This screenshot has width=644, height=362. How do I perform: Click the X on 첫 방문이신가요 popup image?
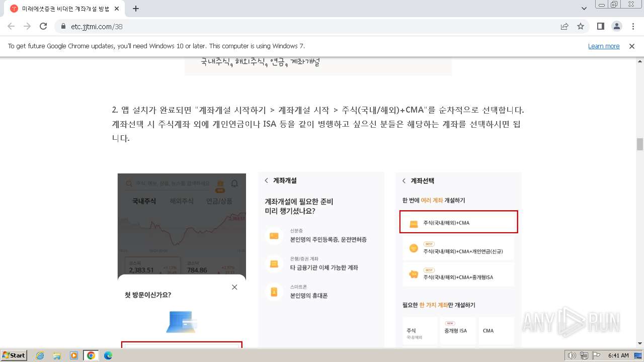click(x=234, y=287)
